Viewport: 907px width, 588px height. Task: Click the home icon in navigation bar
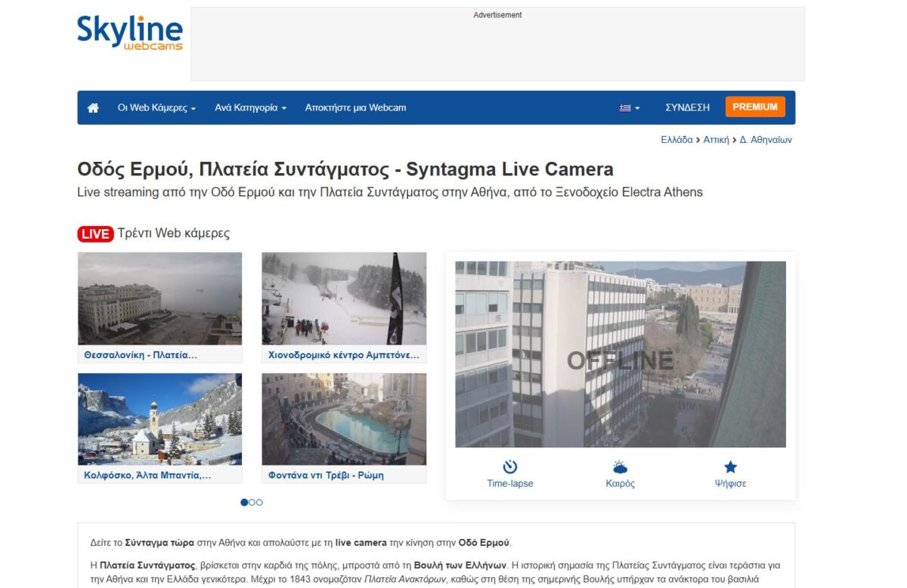pos(93,108)
